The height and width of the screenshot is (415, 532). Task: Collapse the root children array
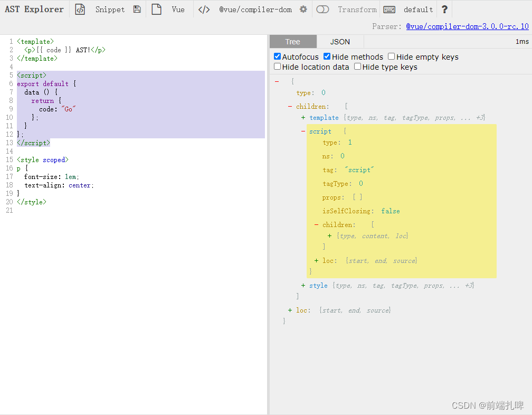click(x=290, y=107)
